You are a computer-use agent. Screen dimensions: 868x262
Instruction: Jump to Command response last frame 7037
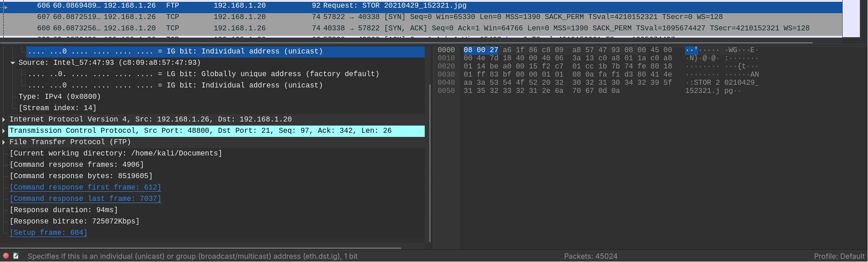(x=85, y=199)
